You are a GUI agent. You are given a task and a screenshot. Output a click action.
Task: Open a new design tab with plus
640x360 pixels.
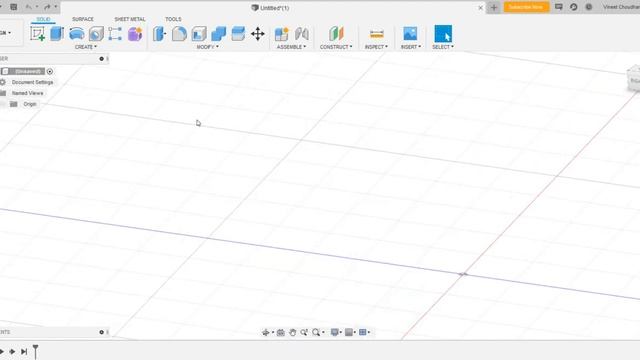tap(494, 7)
